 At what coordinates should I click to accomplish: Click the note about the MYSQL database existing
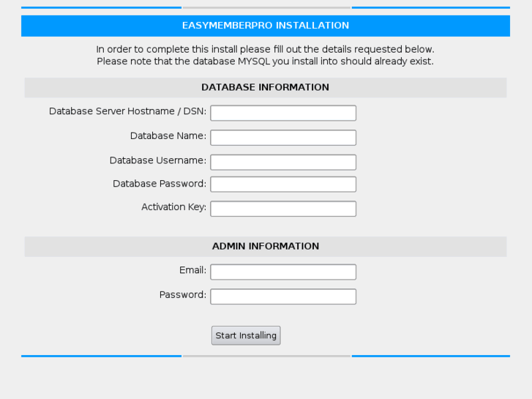pyautogui.click(x=265, y=61)
